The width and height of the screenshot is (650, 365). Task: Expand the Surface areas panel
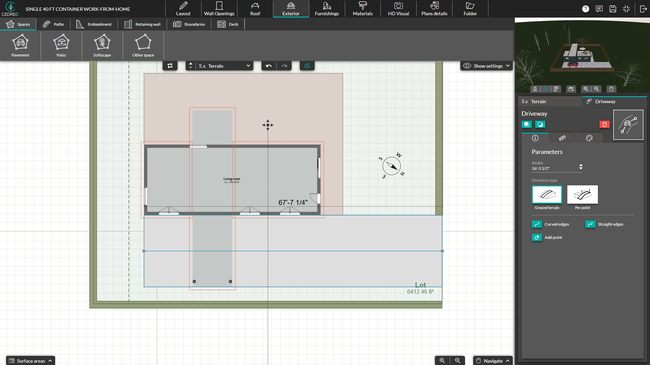point(31,360)
